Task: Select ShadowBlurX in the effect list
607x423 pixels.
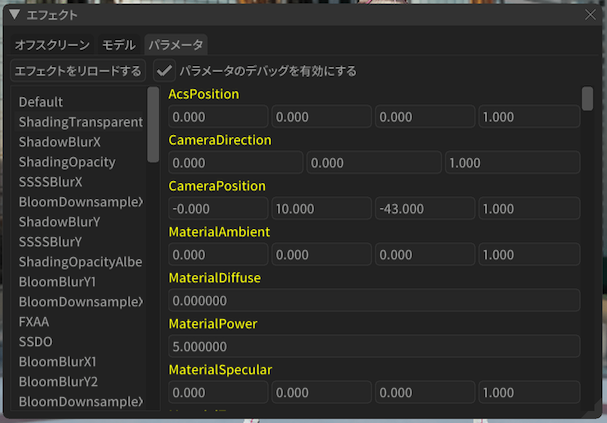Action: tap(59, 142)
